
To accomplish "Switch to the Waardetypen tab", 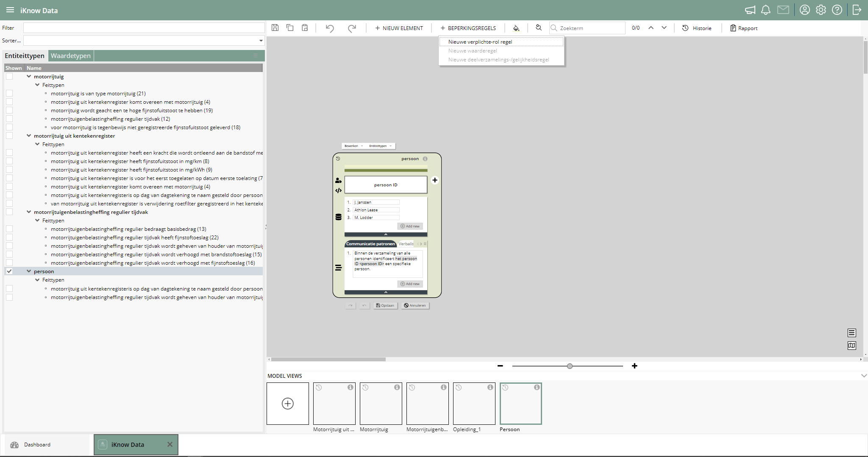I will pyautogui.click(x=71, y=55).
